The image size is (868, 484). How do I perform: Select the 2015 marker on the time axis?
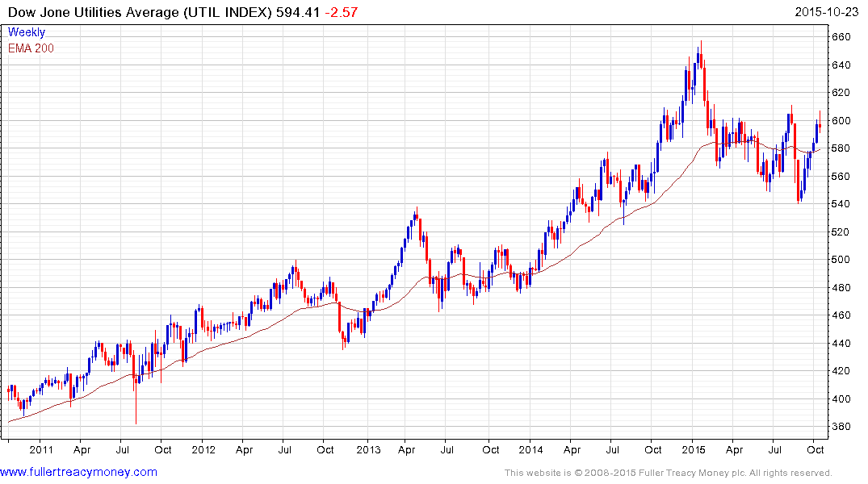tap(694, 449)
